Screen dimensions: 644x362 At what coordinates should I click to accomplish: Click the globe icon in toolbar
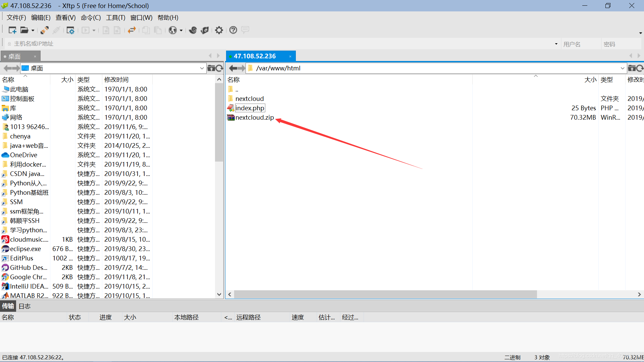[173, 30]
